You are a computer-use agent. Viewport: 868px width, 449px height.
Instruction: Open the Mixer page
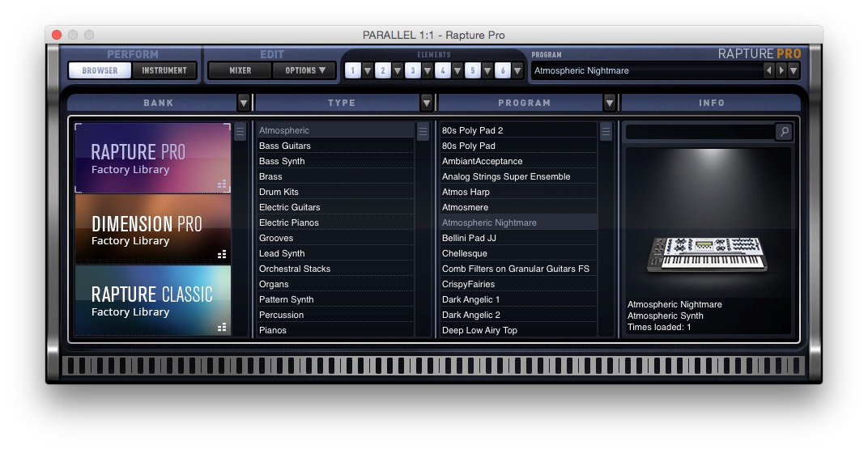[240, 70]
